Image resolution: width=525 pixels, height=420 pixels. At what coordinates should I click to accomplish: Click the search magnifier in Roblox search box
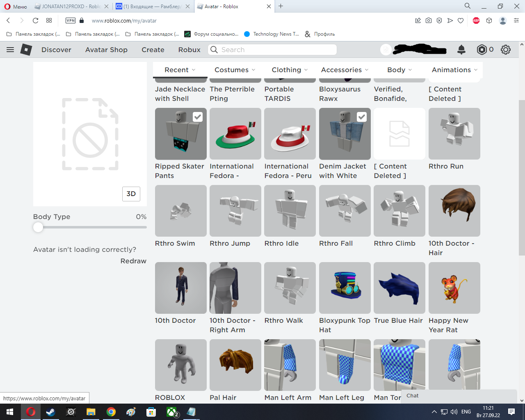[x=214, y=50]
